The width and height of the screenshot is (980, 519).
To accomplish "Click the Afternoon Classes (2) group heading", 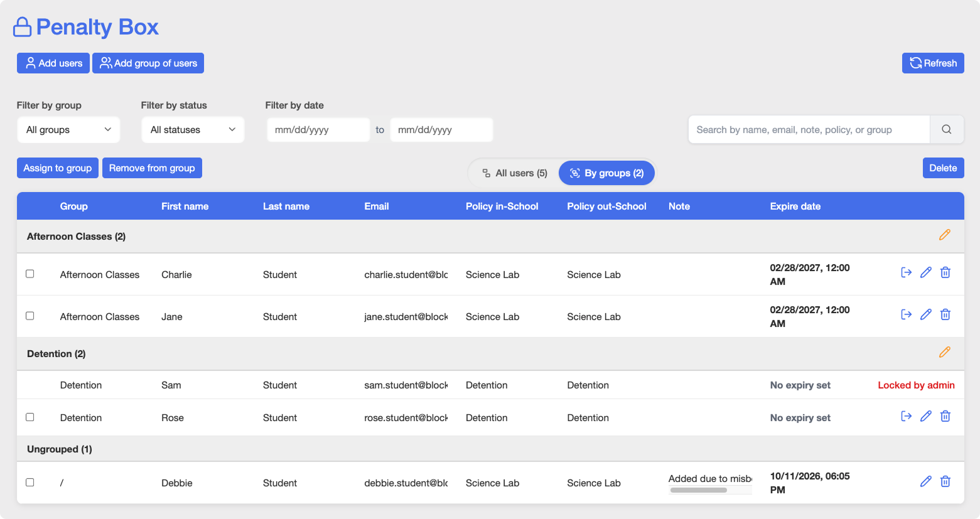I will 76,237.
